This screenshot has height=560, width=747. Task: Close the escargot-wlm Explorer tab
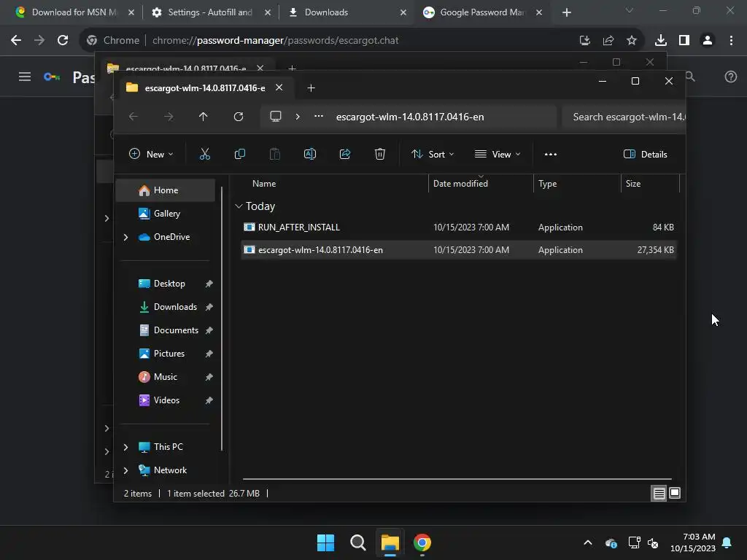pos(279,87)
